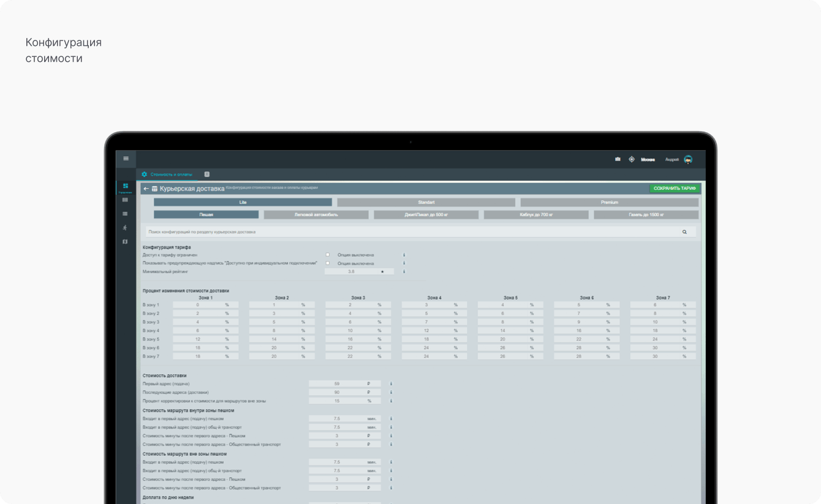Open the Управление dashboard sidebar icon
821x504 pixels.
click(125, 187)
